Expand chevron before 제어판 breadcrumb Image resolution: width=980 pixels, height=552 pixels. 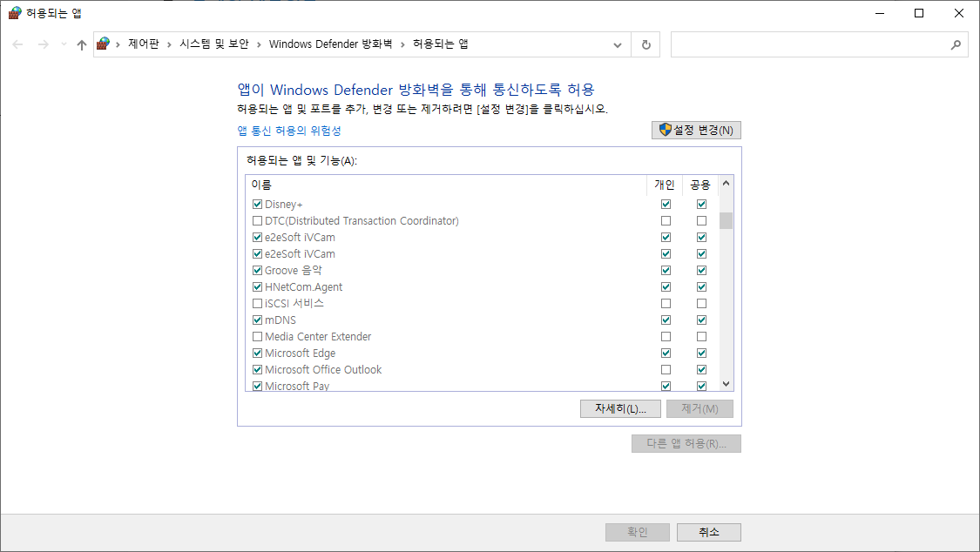coord(118,44)
